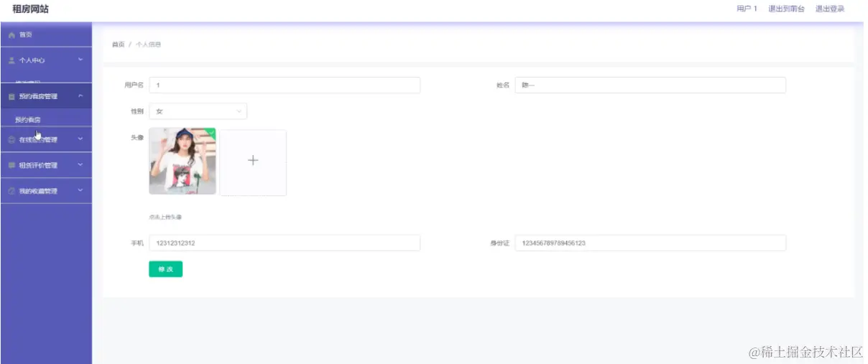
Task: Click 用户 1 in the header
Action: [747, 9]
